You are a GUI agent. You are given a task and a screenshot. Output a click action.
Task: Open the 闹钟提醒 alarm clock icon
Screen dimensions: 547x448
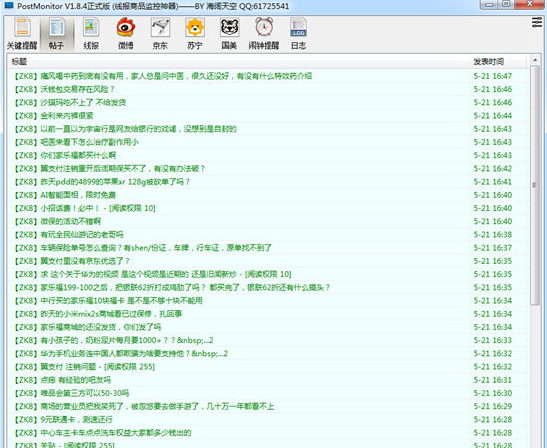pos(264,34)
